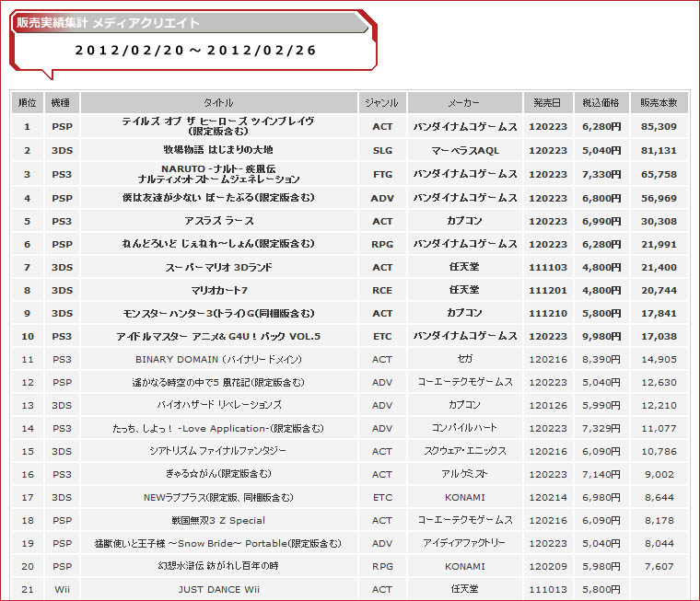
Task: Select the タイトル column header
Action: click(x=219, y=102)
